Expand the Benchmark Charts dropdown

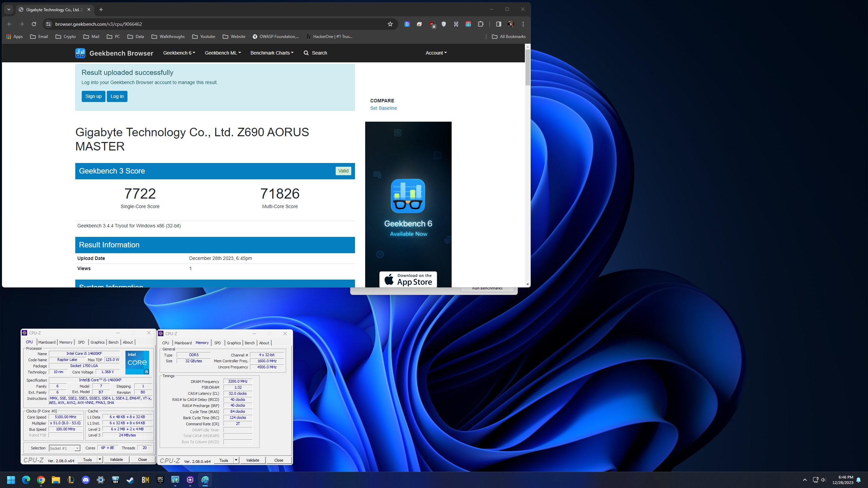click(272, 53)
